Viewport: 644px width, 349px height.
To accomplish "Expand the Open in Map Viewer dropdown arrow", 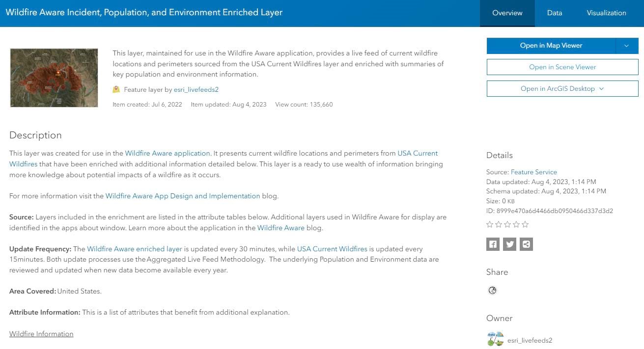I will click(627, 46).
